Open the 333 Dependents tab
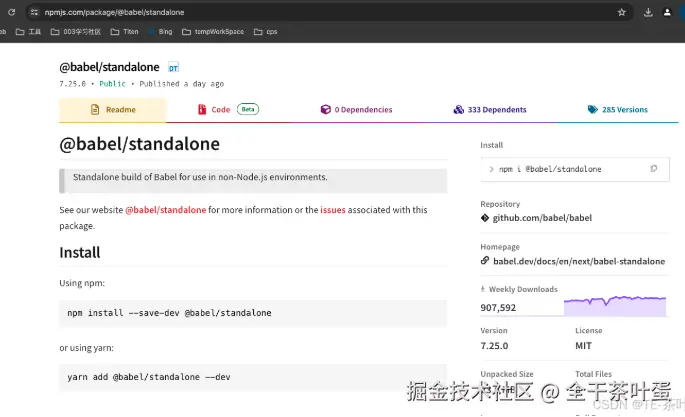 490,110
